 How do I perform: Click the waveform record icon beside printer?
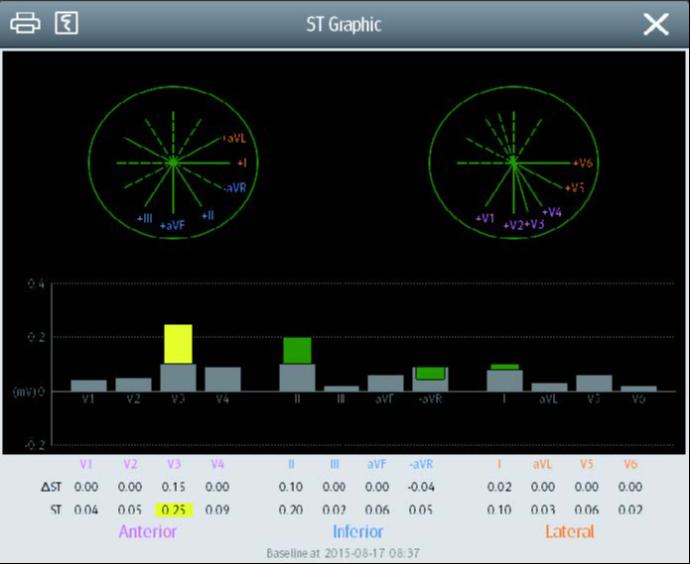67,24
